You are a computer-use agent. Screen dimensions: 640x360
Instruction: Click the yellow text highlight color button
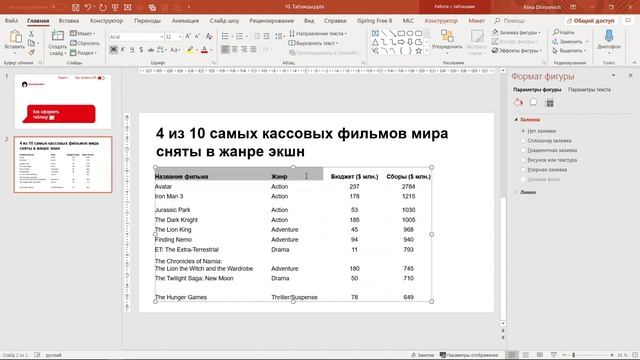click(190, 50)
